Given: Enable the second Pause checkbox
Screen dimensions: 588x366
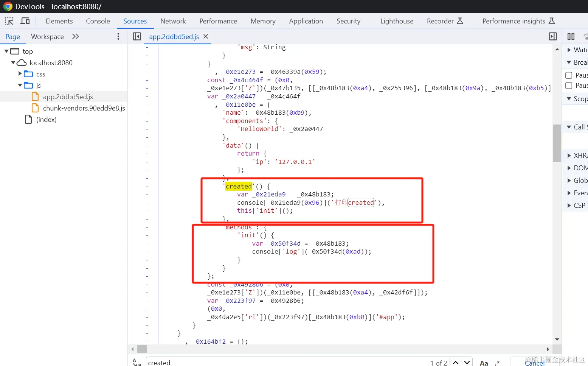Looking at the screenshot, I should point(569,86).
